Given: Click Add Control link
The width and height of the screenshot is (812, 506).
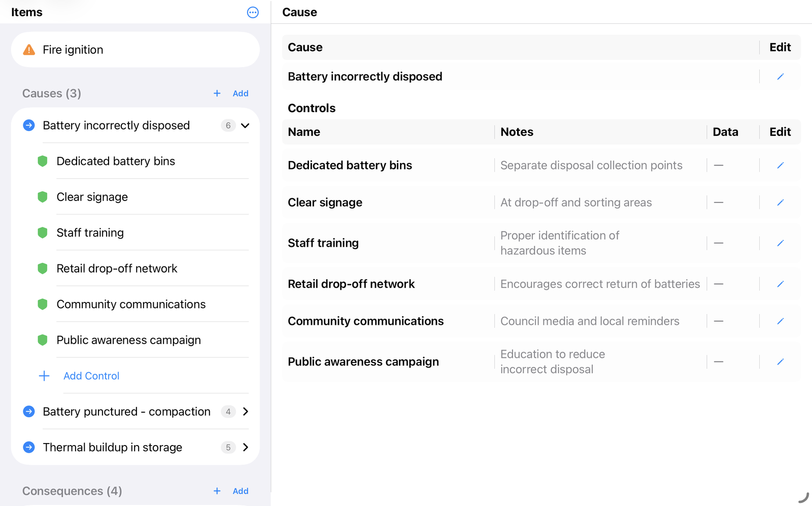Looking at the screenshot, I should tap(91, 376).
